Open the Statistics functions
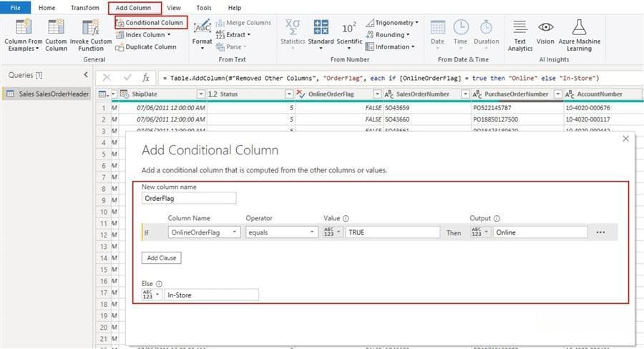 tap(293, 34)
